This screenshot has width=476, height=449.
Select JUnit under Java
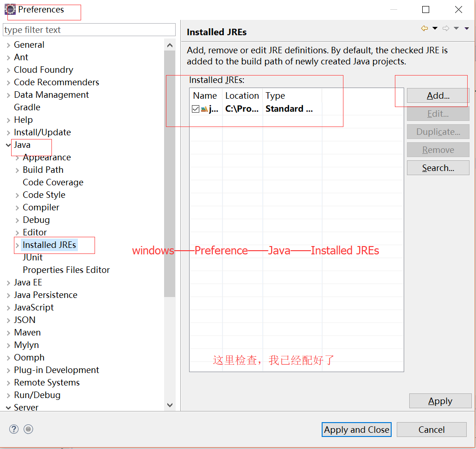(x=33, y=257)
